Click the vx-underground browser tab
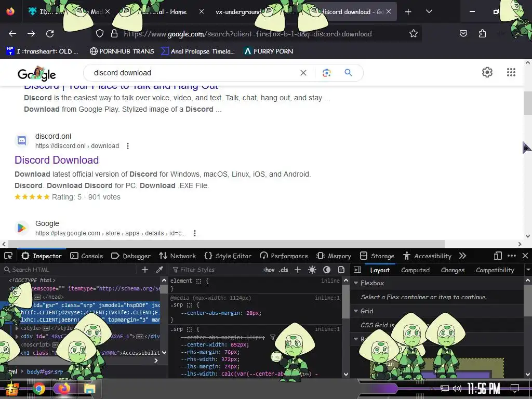The image size is (532, 399). (x=238, y=12)
